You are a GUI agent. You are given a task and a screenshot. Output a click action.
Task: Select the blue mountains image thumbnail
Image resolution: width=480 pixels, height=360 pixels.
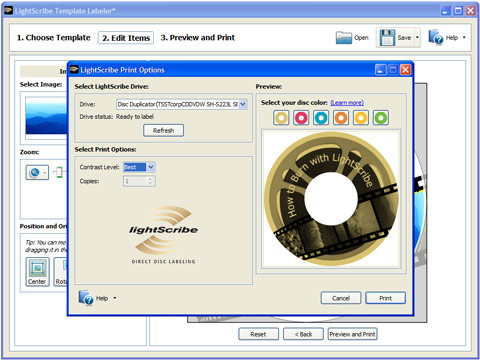[46, 115]
